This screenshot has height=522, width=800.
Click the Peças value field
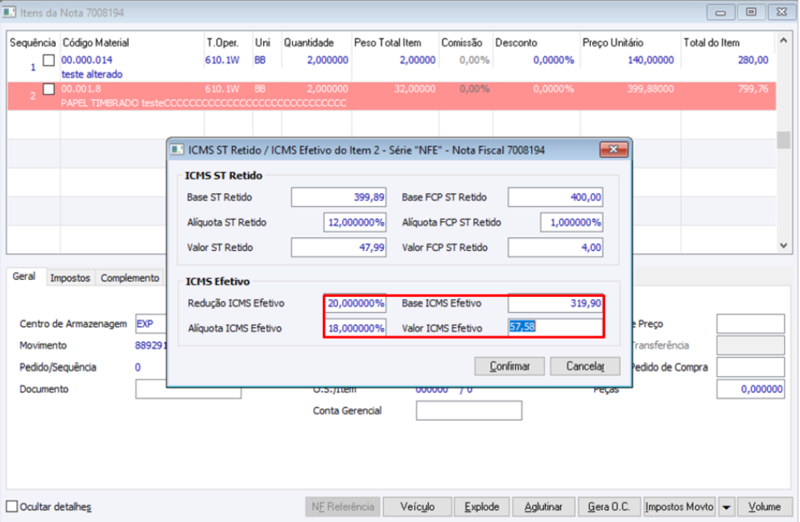[751, 389]
